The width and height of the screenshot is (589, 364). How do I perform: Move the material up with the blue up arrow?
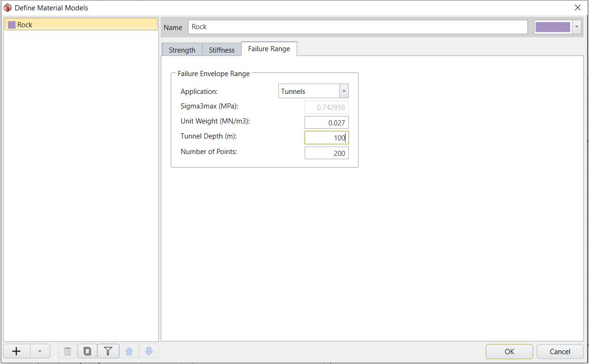tap(128, 351)
